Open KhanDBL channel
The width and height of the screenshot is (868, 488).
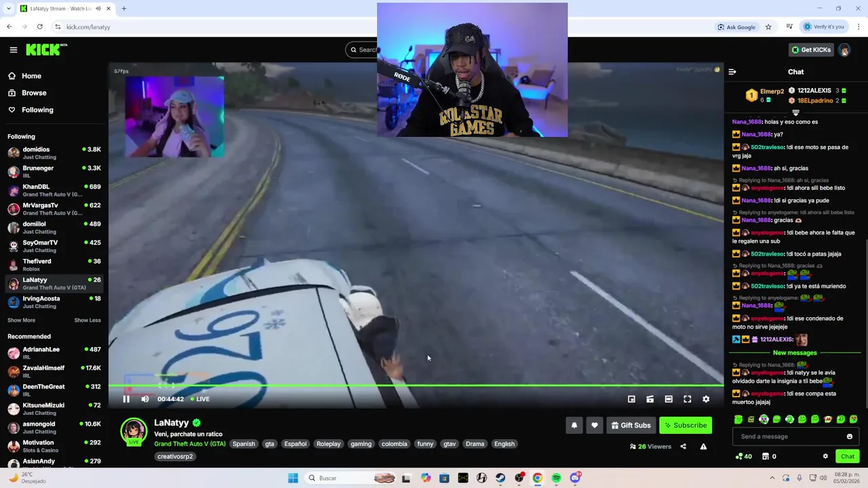(54, 190)
